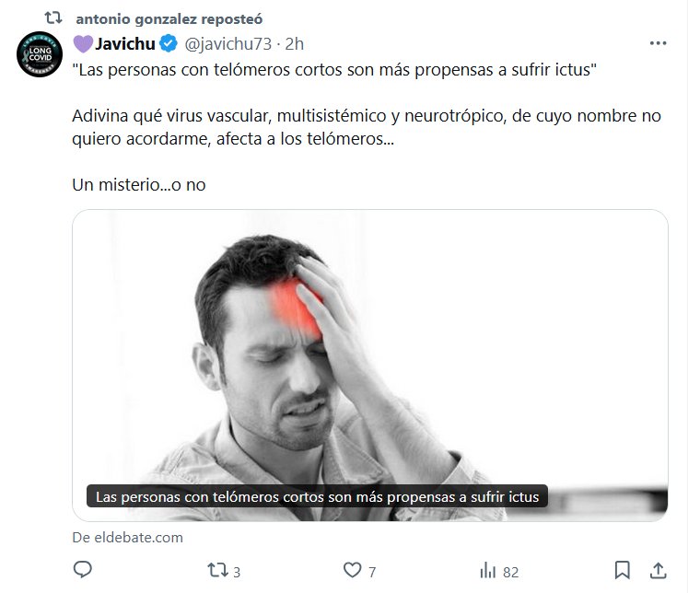Viewport: 700px width, 593px height.
Task: Open the @javichu73 handle link
Action: click(228, 43)
